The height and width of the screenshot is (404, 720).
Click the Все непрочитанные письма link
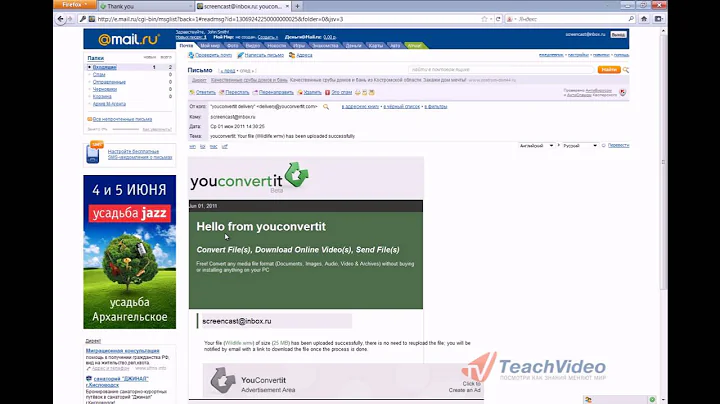coord(122,119)
